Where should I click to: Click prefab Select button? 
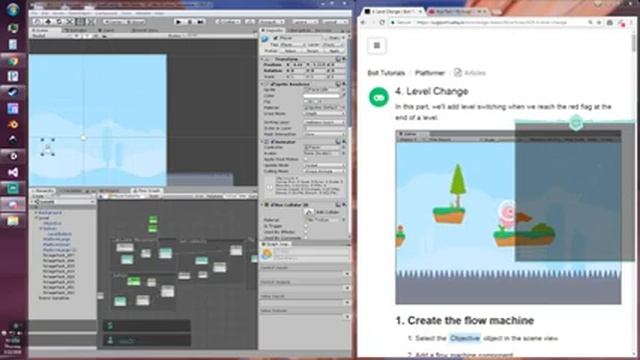(290, 51)
